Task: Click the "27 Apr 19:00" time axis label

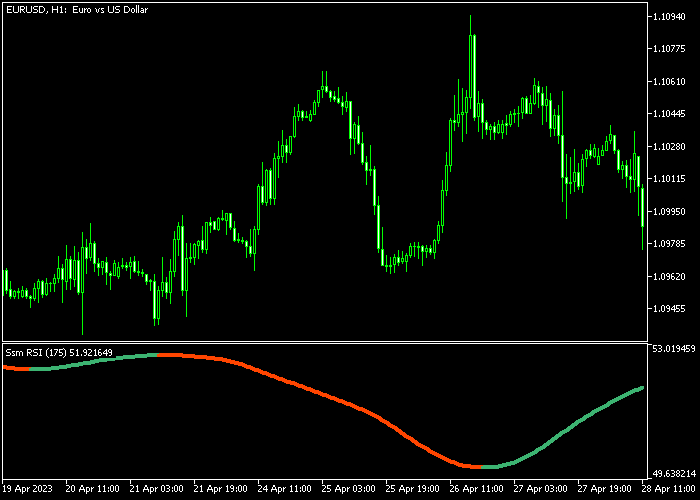Action: click(x=605, y=488)
